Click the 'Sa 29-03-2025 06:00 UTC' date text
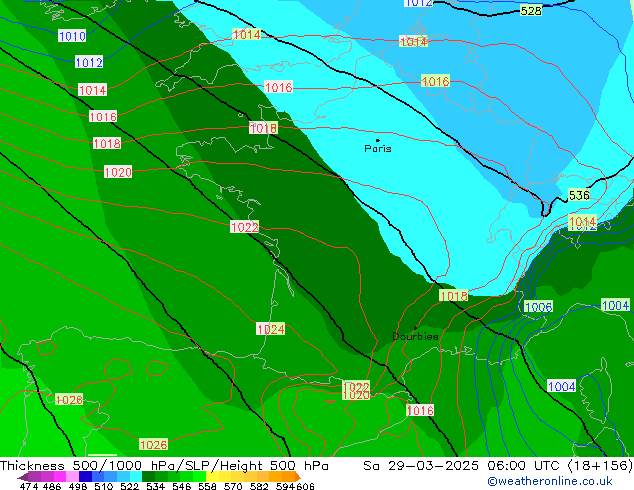The height and width of the screenshot is (490, 634). 463,466
